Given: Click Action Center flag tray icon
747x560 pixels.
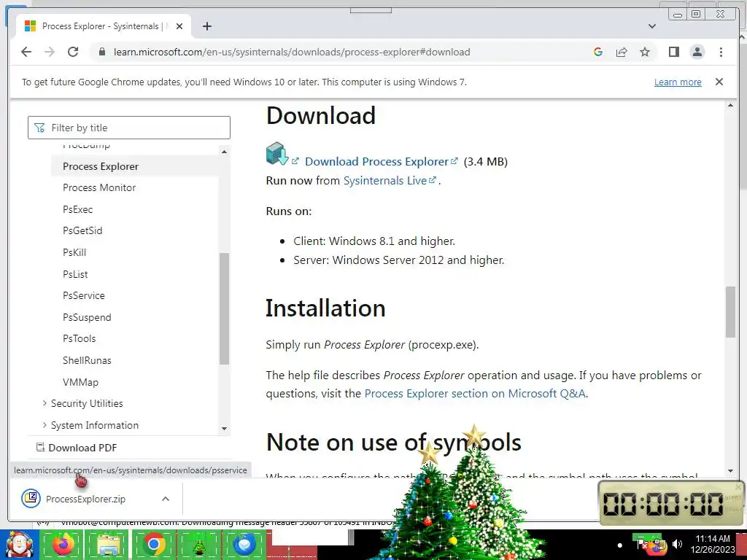Looking at the screenshot, I should click(641, 544).
